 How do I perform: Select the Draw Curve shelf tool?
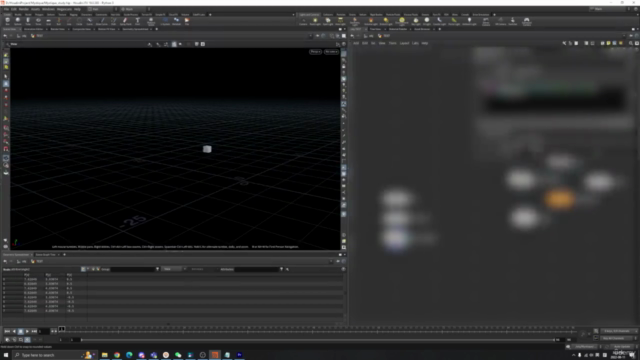pos(101,21)
